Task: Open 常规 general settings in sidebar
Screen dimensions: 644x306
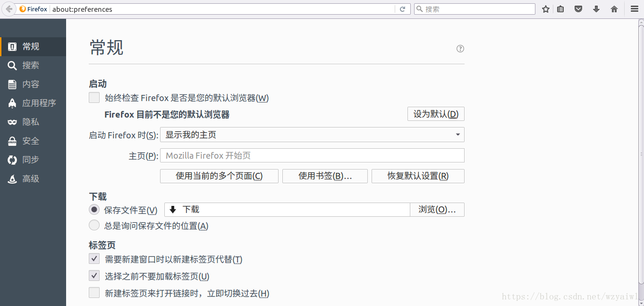Action: tap(33, 46)
